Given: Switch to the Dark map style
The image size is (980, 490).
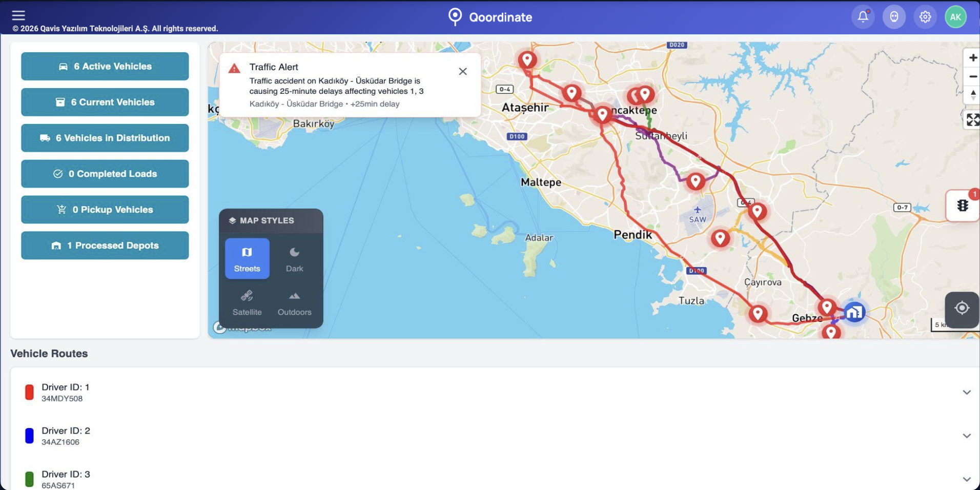Looking at the screenshot, I should click(x=294, y=259).
